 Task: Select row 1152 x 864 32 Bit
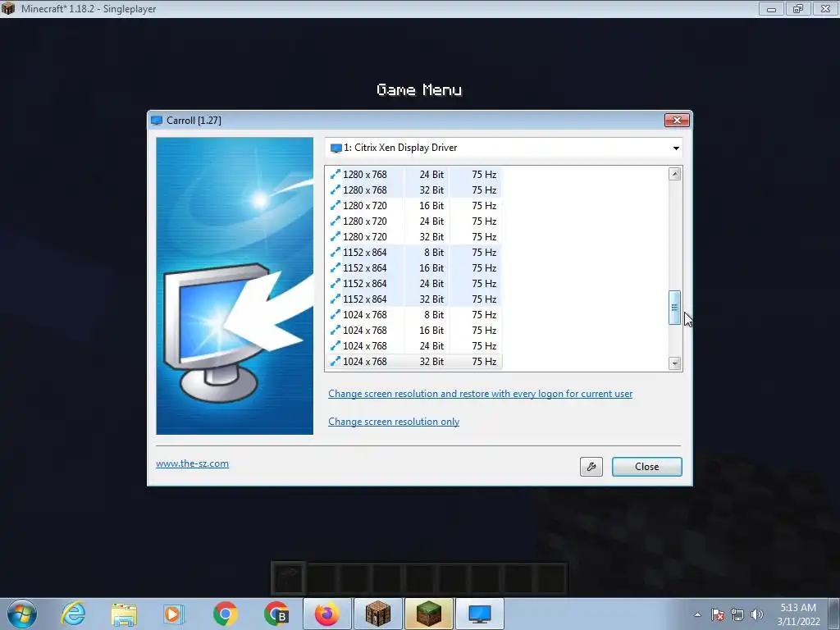point(413,299)
